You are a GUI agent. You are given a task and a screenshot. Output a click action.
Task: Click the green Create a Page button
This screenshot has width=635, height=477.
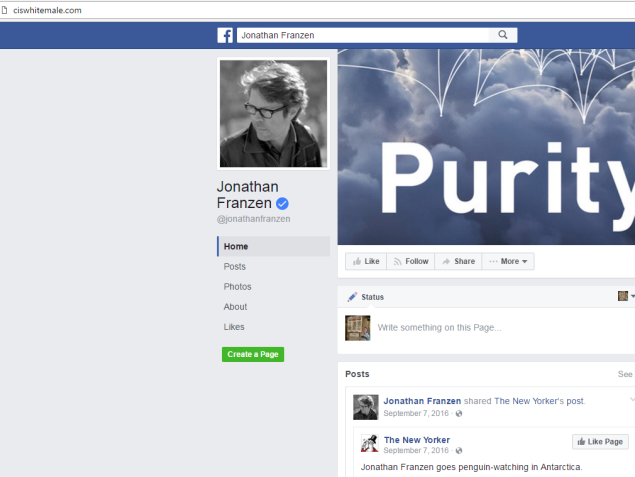253,354
